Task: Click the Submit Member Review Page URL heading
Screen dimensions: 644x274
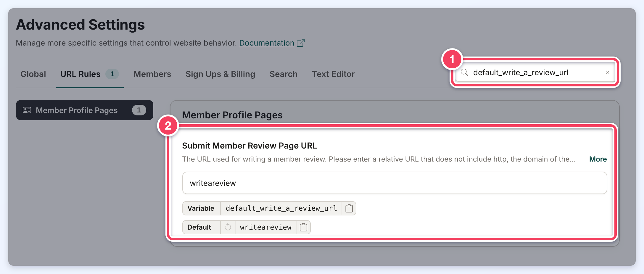Action: pyautogui.click(x=249, y=146)
